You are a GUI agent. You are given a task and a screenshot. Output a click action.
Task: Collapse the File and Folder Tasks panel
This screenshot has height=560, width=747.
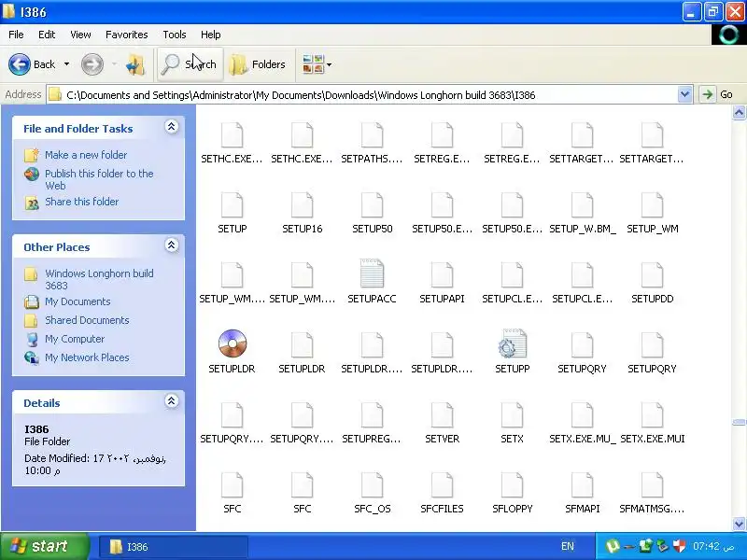pyautogui.click(x=172, y=127)
